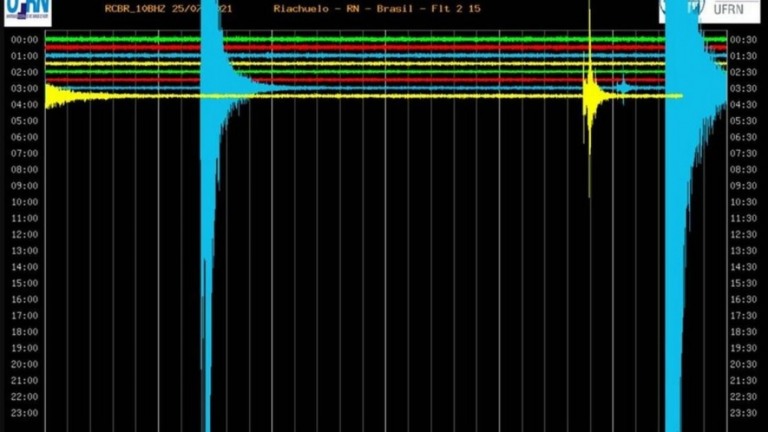768x432 pixels.
Task: Click the '02:00' time label
Action: pos(24,72)
